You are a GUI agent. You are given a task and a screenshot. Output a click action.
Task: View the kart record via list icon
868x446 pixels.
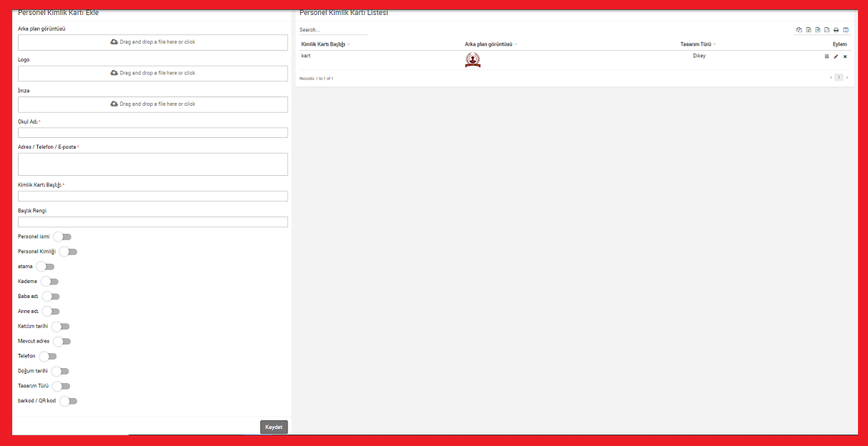click(x=827, y=56)
